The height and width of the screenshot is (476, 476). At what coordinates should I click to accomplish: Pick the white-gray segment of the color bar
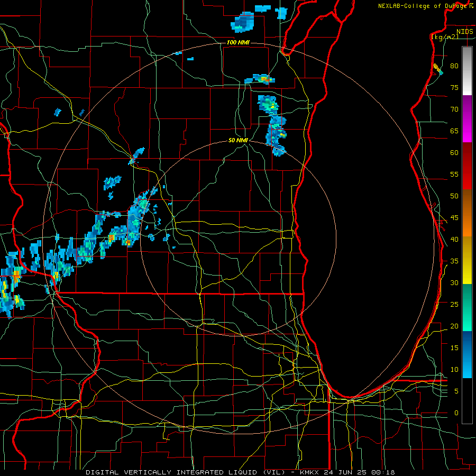coord(467,71)
